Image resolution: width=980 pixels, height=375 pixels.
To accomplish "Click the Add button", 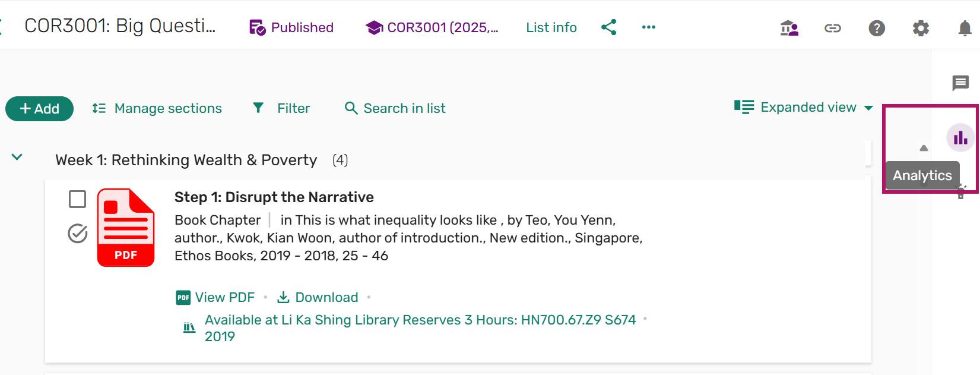I will pos(39,109).
